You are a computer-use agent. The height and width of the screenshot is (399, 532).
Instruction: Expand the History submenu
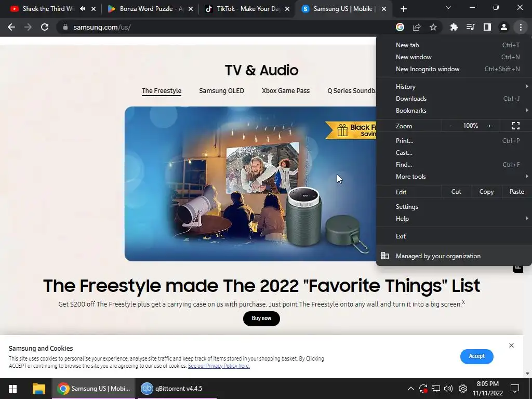coord(454,87)
